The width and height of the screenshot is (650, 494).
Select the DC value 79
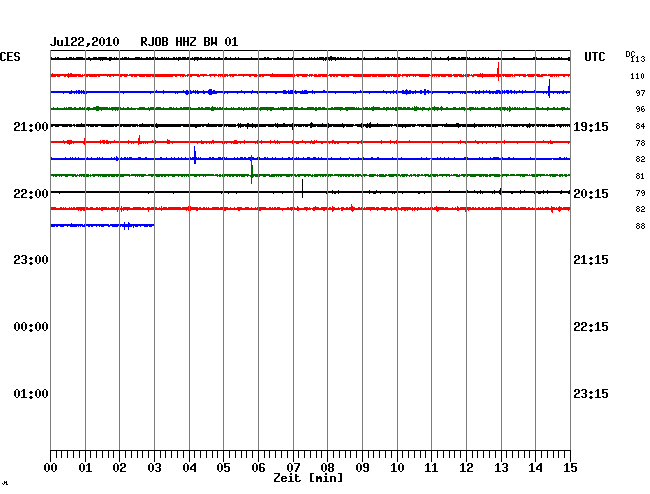[640, 193]
